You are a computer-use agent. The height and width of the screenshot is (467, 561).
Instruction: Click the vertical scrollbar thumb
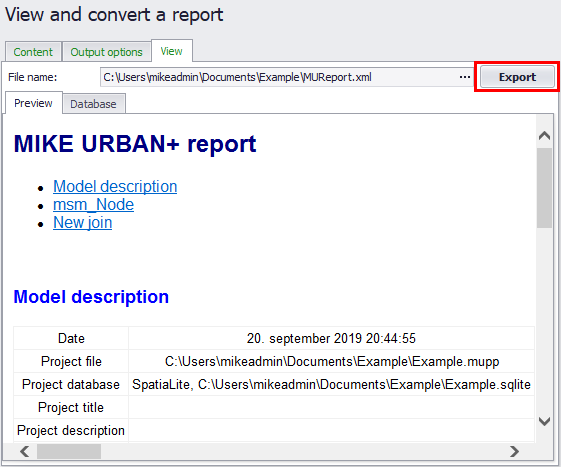[x=544, y=188]
